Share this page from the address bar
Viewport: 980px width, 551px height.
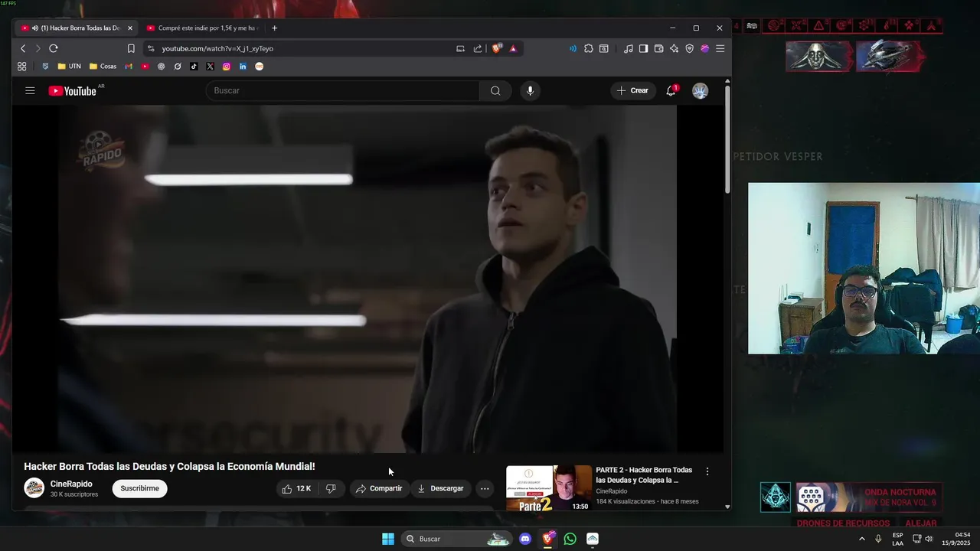click(478, 48)
